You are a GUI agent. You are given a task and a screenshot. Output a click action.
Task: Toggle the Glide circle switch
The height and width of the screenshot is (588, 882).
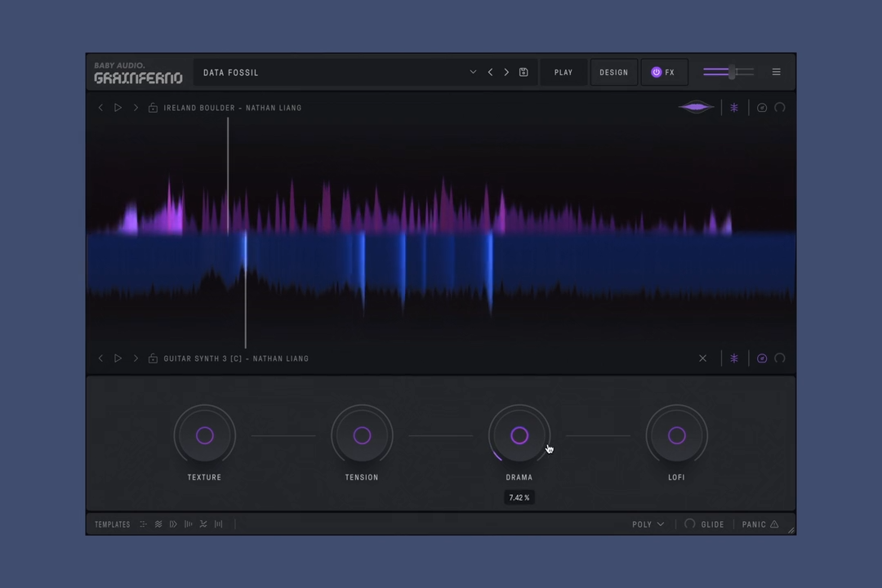coord(690,524)
